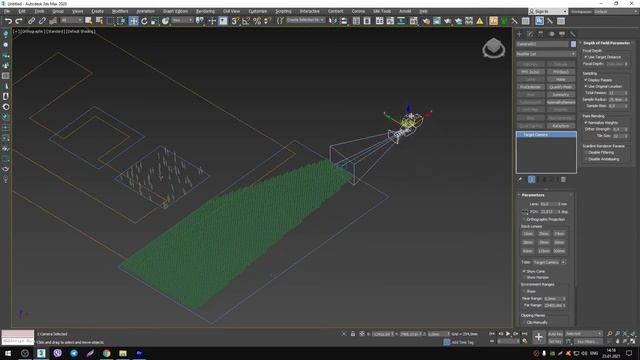The image size is (640, 360).
Task: Open the Workspaces Default dropdown
Action: tap(615, 11)
